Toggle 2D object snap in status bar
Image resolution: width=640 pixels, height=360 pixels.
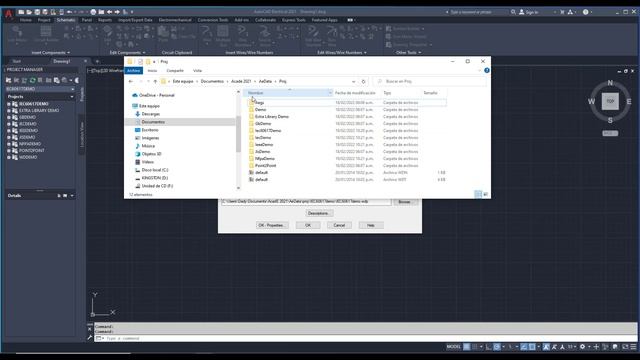(x=532, y=347)
